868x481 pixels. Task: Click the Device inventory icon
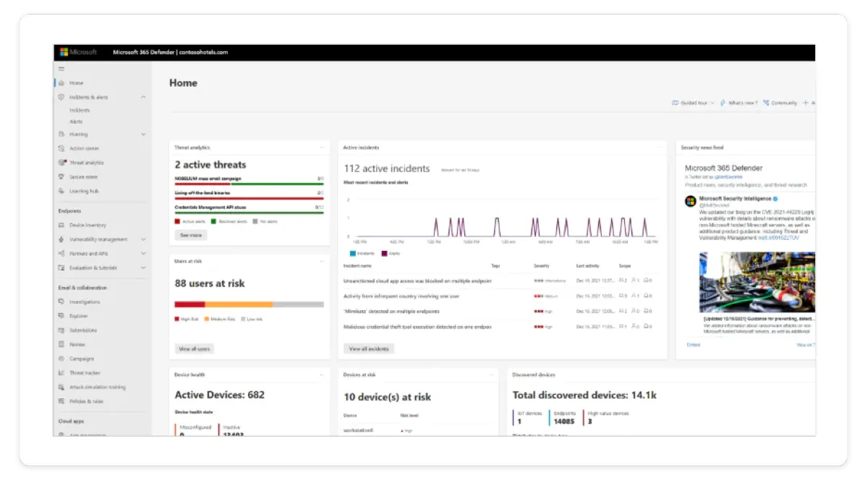coord(61,225)
